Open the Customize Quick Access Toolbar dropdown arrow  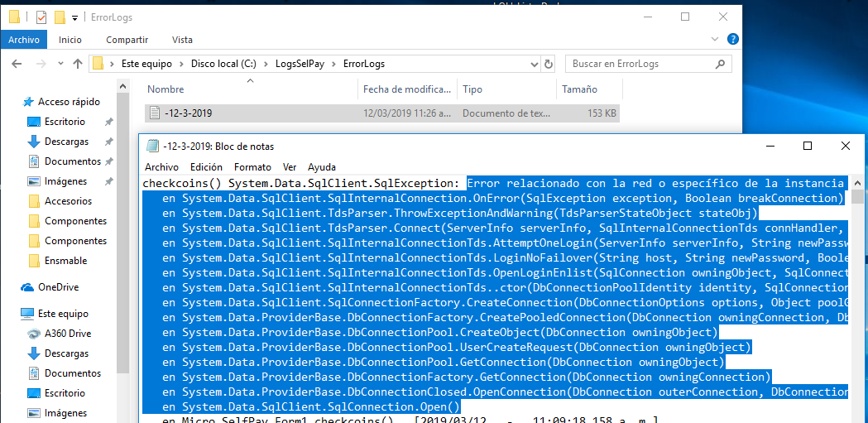[74, 17]
